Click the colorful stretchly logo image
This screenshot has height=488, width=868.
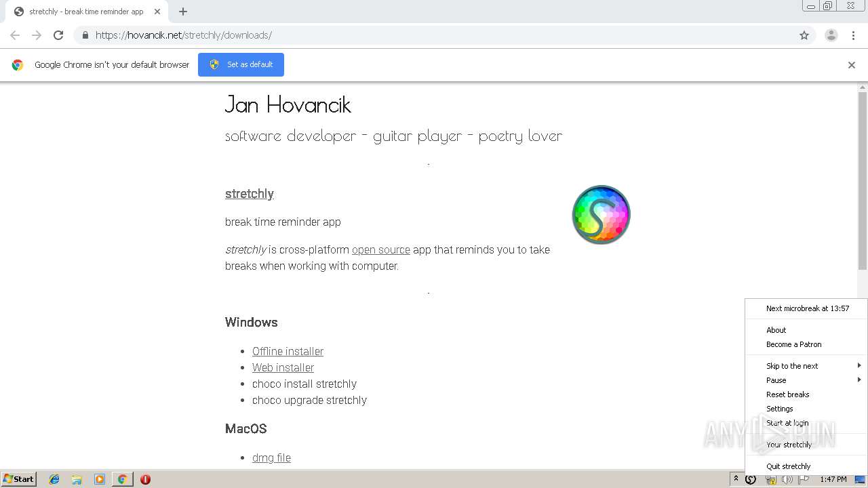(x=601, y=215)
